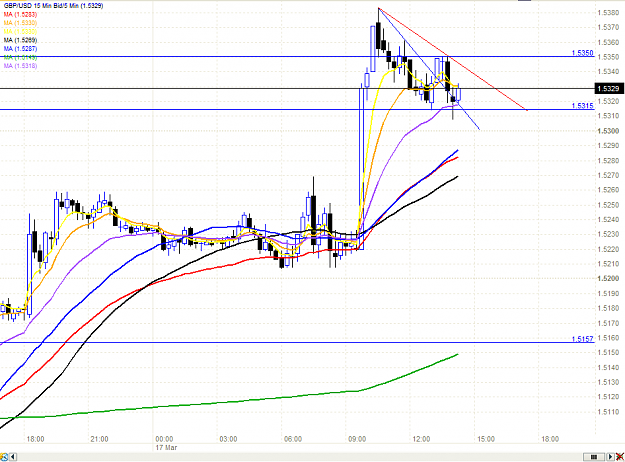Click the 06:00 time axis label
This screenshot has height=462, width=625.
[293, 439]
